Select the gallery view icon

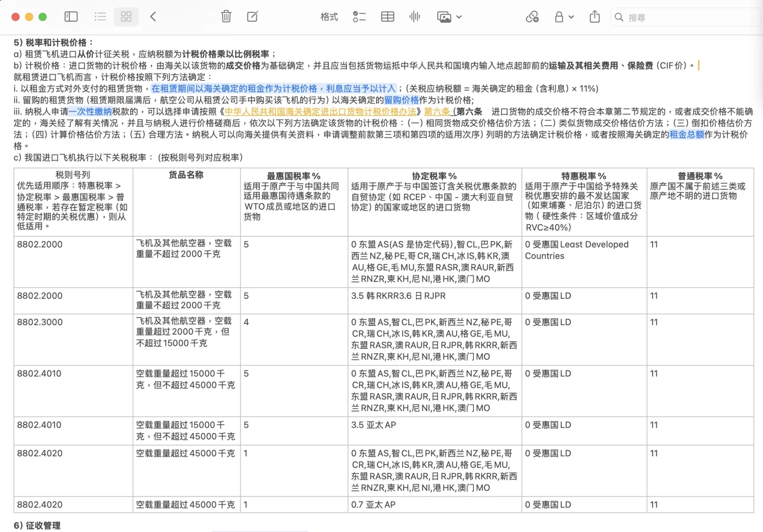coord(126,16)
